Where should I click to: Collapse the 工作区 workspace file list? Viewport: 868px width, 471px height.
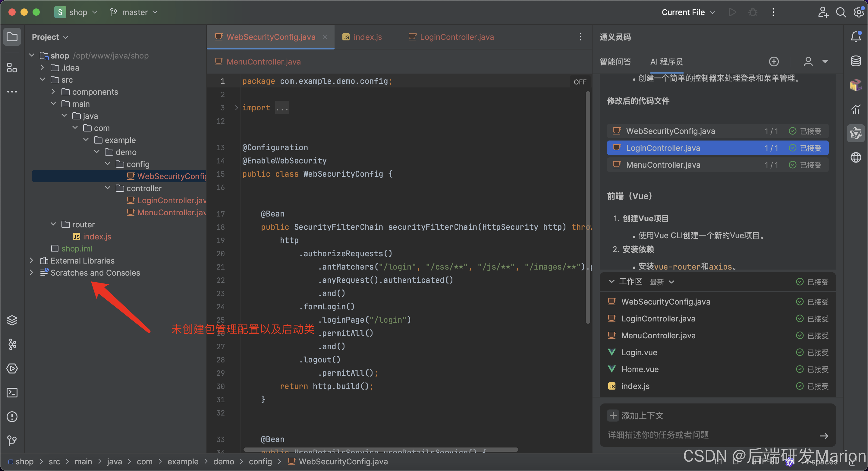point(612,282)
